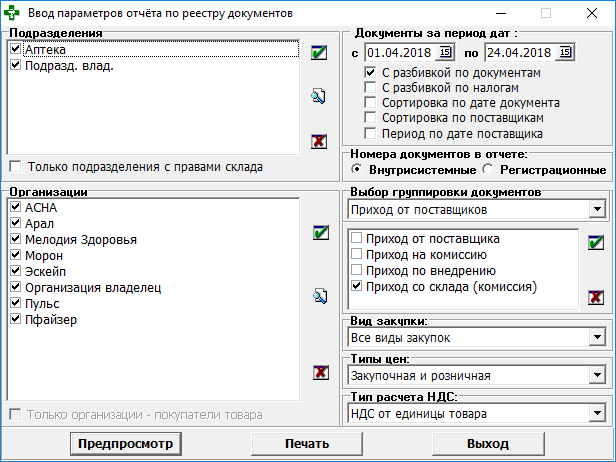
Task: Click the Предпросмотр button
Action: [x=126, y=444]
